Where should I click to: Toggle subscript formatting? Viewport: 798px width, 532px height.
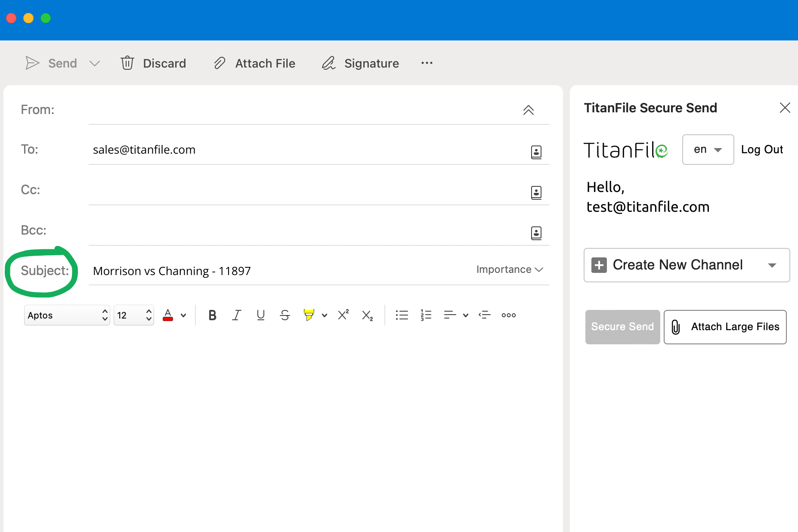367,315
